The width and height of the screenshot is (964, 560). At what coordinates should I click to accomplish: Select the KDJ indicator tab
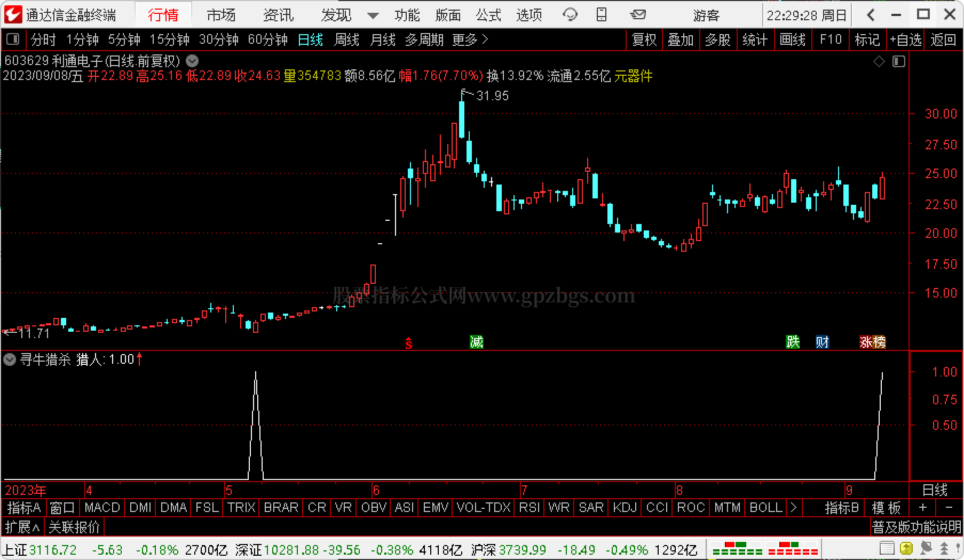coord(625,508)
